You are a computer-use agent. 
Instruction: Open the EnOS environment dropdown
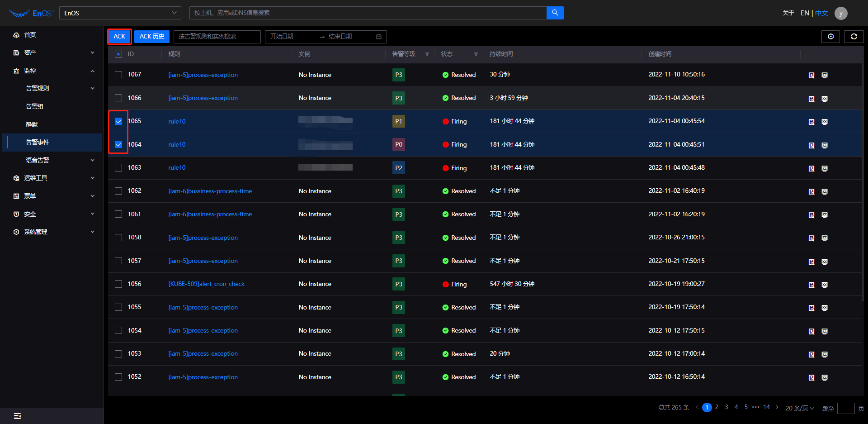pos(120,13)
